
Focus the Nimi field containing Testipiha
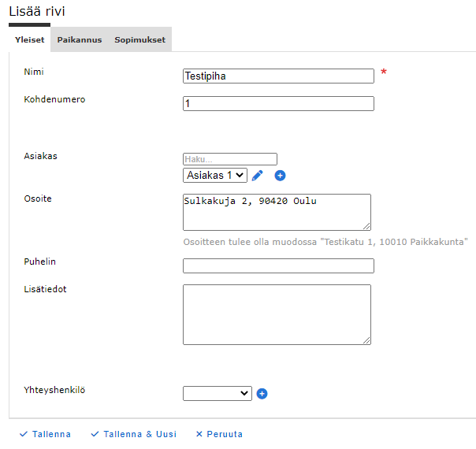[x=278, y=76]
